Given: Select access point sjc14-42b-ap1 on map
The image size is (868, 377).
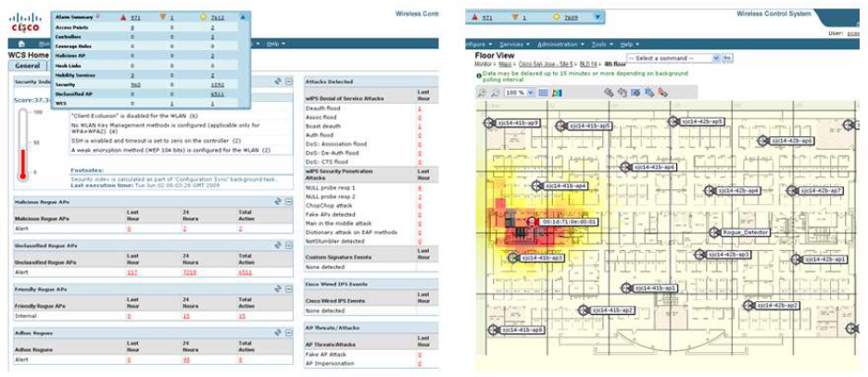Looking at the screenshot, I should tap(819, 259).
